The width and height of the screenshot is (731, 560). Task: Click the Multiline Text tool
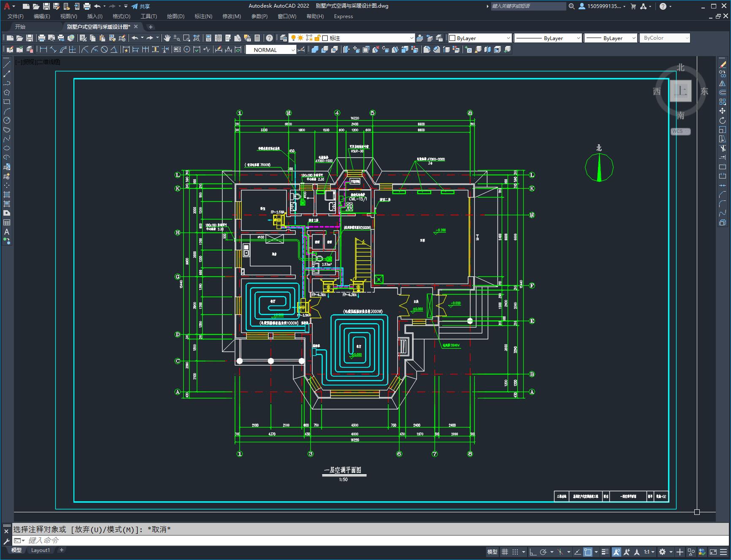pos(7,232)
